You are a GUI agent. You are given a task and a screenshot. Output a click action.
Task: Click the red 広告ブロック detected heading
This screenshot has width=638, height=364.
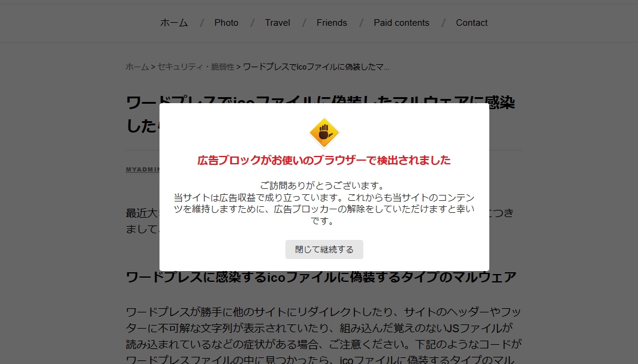click(x=324, y=160)
